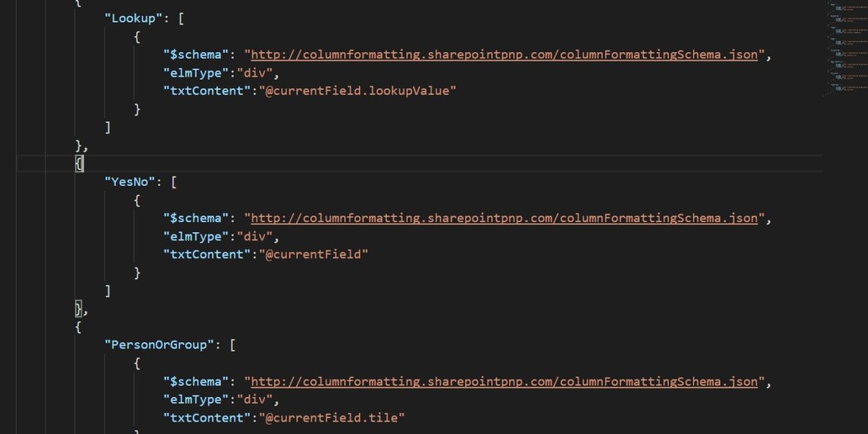Click "$schema" key in the Lookup block
This screenshot has width=868, height=434.
tap(195, 55)
